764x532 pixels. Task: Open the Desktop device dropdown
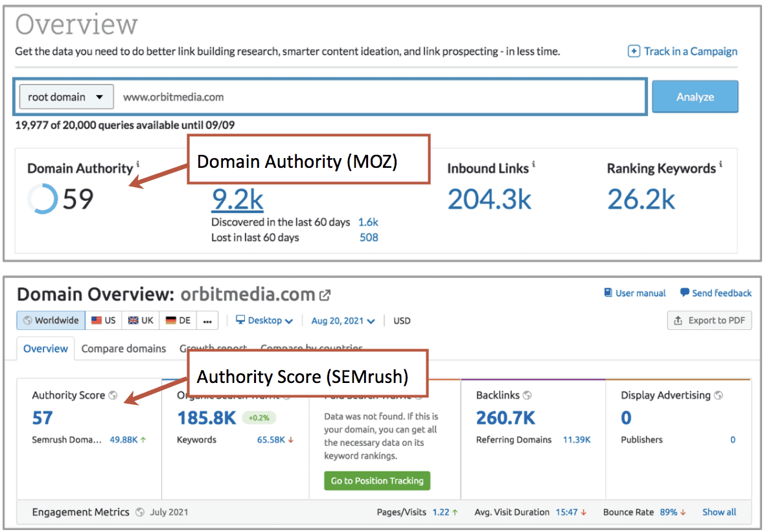(x=264, y=320)
